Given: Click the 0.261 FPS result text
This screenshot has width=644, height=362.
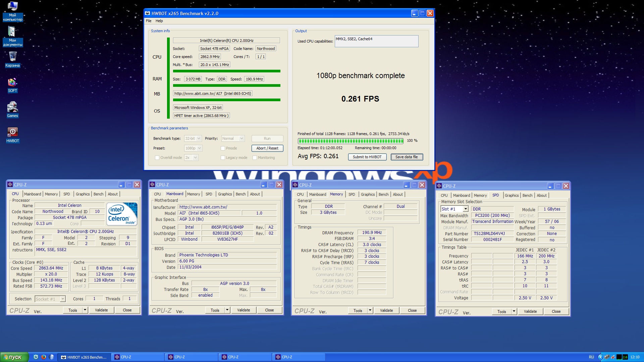Looking at the screenshot, I should tap(360, 99).
